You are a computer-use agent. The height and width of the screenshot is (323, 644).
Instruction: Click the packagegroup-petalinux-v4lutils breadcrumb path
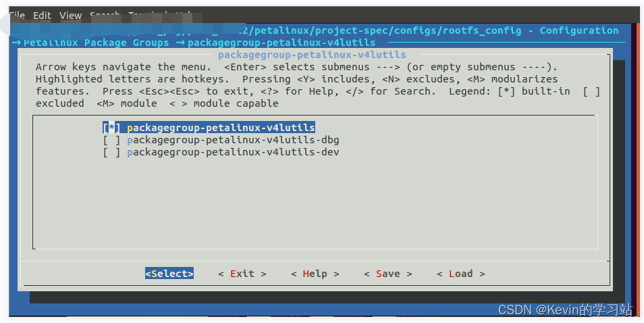point(281,43)
